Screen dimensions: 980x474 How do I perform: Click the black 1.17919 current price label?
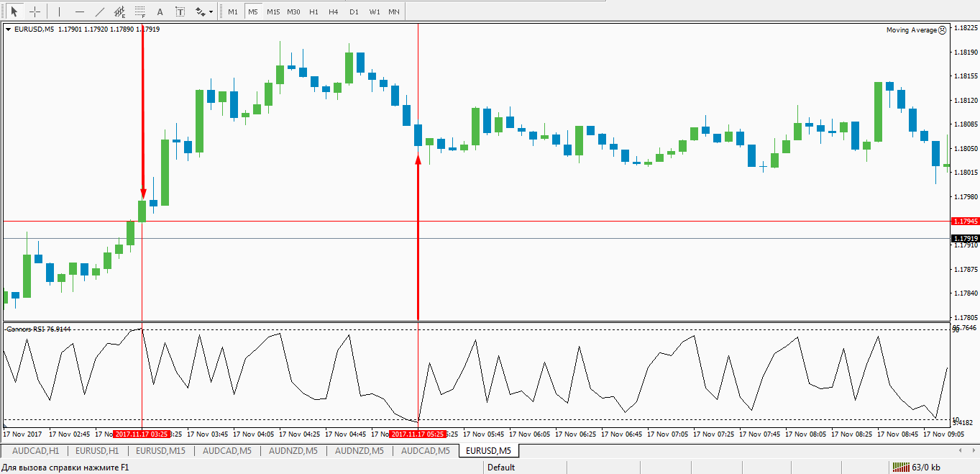click(x=965, y=238)
